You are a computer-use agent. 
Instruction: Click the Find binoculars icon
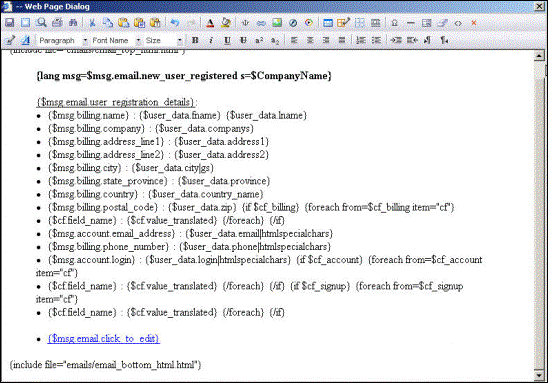pos(73,23)
